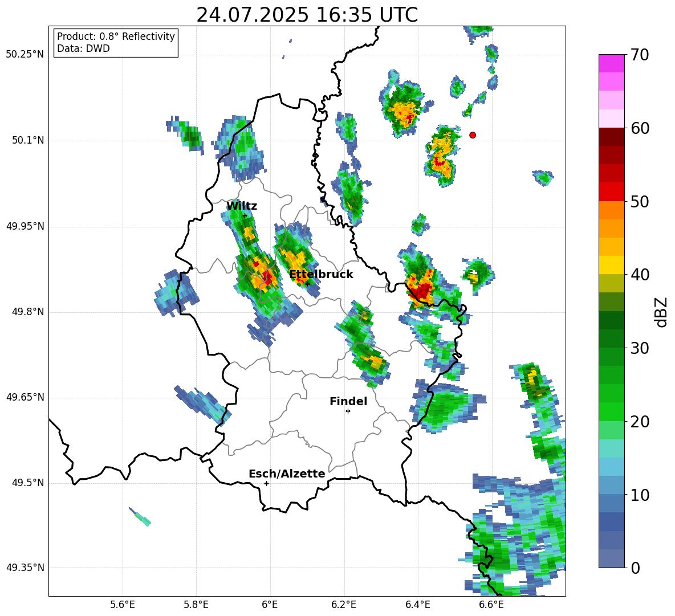This screenshot has width=675, height=616.
Task: Click the Ettelbruck city label
Action: [321, 275]
